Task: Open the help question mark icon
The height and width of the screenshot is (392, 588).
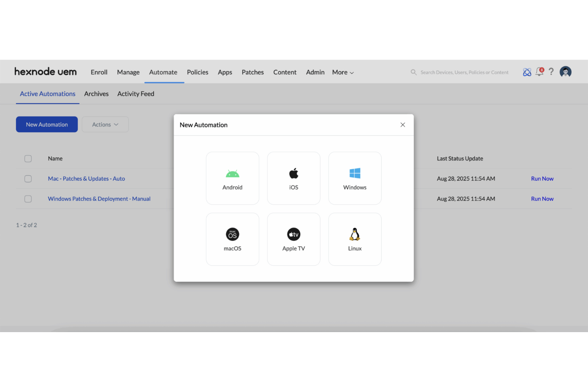Action: pos(551,72)
